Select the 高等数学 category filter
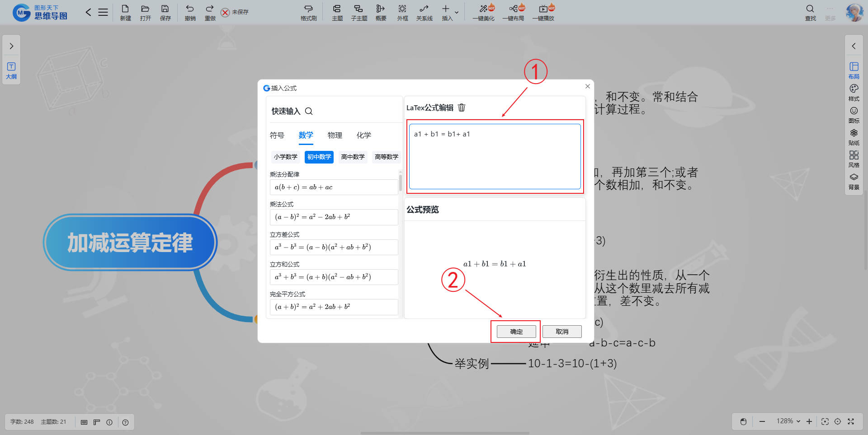The width and height of the screenshot is (868, 435). [x=386, y=157]
